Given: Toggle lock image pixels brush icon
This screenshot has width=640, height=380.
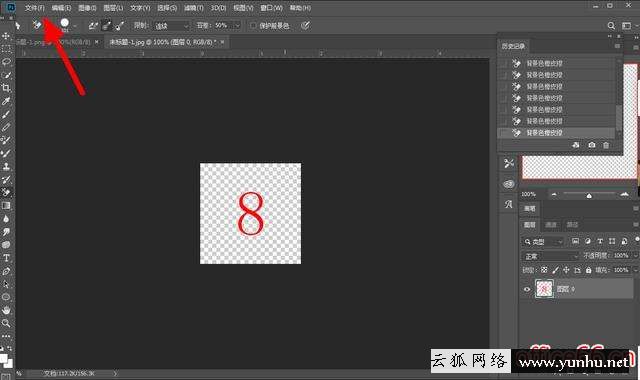Looking at the screenshot, I should click(x=555, y=270).
